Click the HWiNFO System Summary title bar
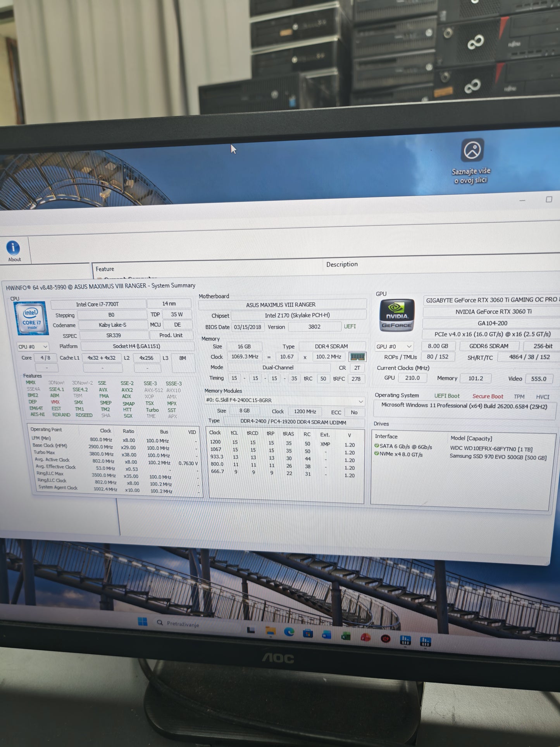 tap(101, 286)
